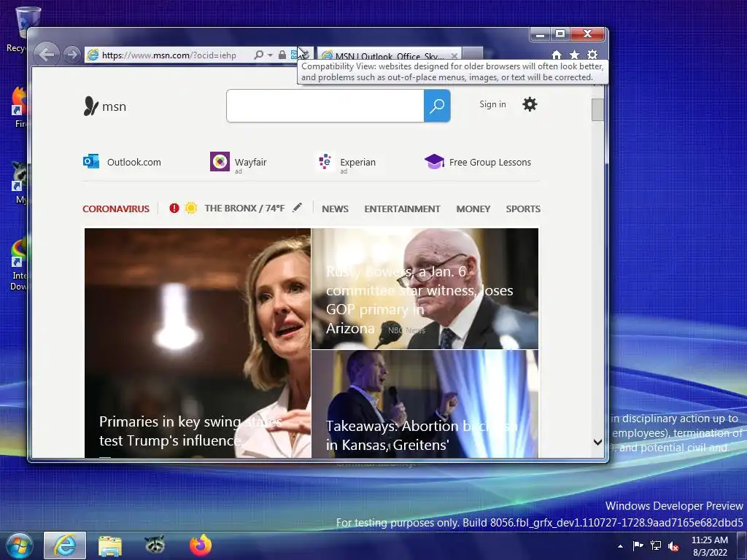Screen dimensions: 747x560
Task: Click the muted volume tray icon
Action: 673,546
